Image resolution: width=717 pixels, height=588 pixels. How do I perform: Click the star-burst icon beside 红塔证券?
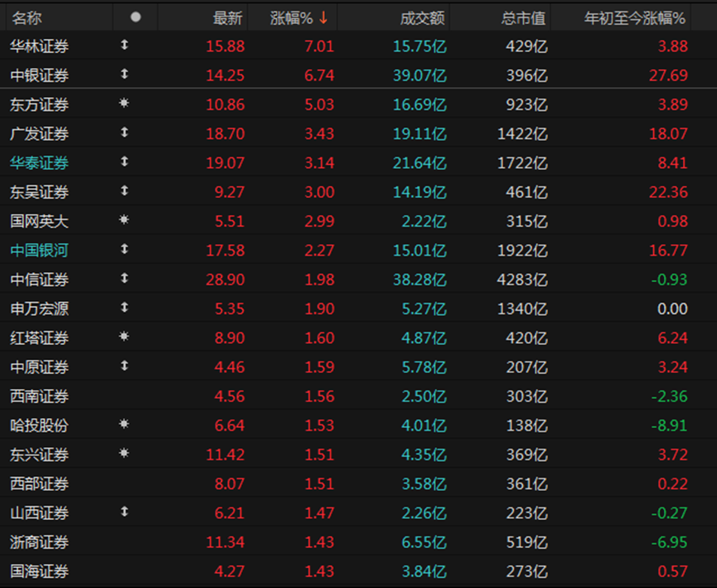(x=124, y=337)
